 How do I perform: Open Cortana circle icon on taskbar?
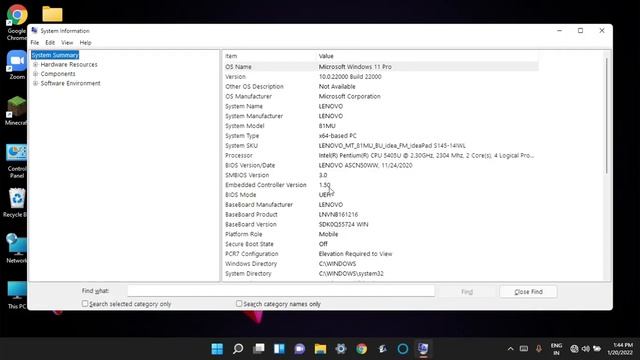click(x=403, y=349)
